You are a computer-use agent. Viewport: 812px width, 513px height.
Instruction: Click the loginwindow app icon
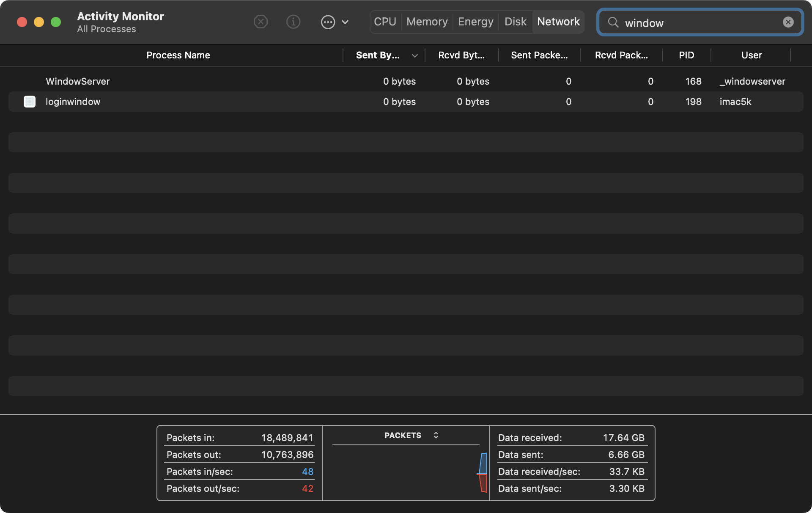coord(30,102)
